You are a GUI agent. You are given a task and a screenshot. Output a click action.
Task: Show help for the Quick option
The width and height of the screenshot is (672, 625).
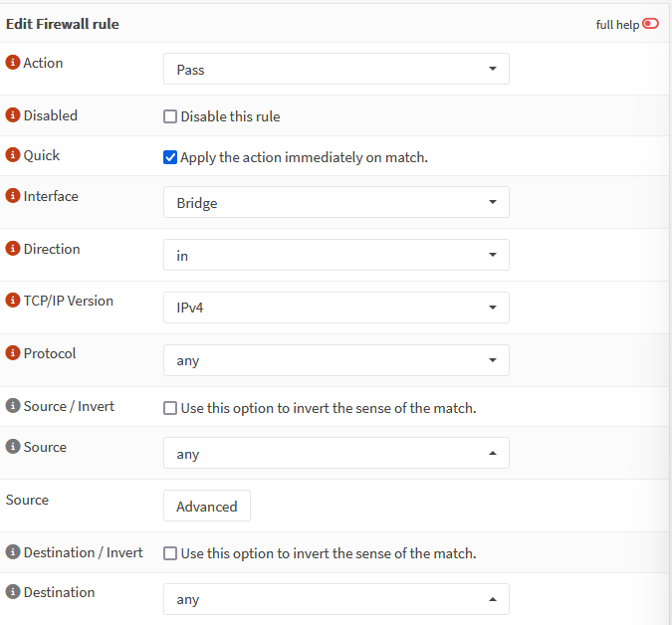tap(13, 155)
